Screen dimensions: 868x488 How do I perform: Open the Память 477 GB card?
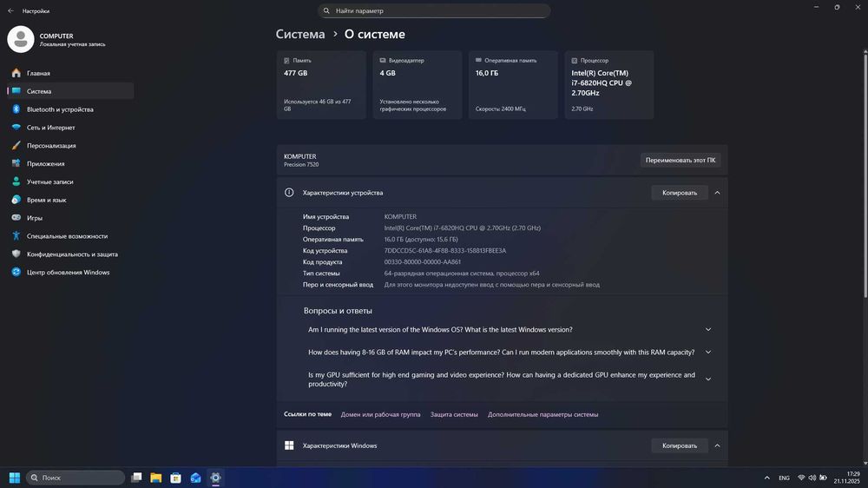click(x=321, y=85)
